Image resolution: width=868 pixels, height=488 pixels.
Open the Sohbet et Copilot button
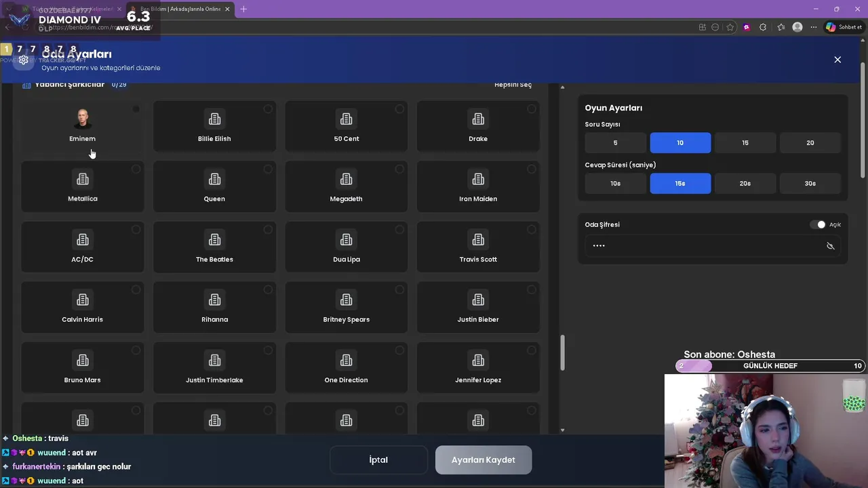(x=844, y=27)
